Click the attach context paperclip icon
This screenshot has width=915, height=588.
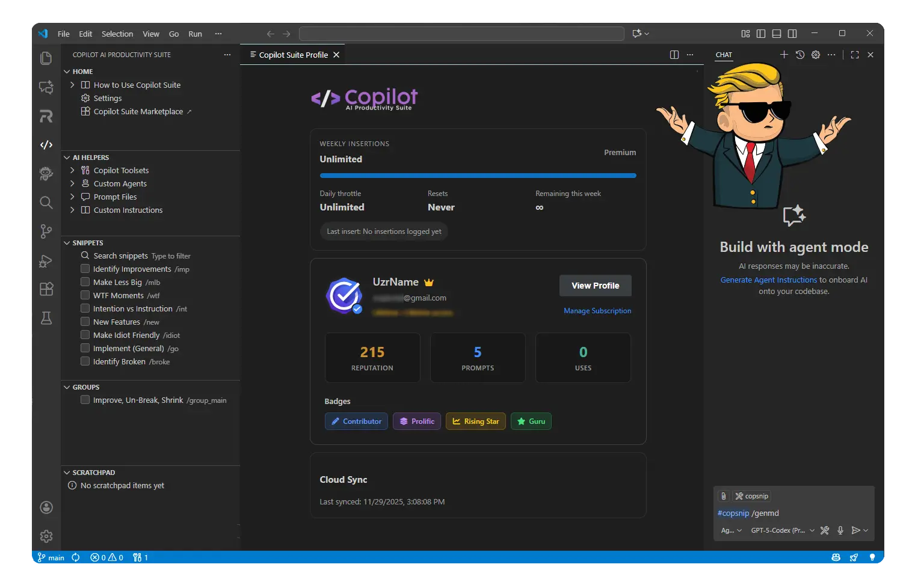pos(724,496)
